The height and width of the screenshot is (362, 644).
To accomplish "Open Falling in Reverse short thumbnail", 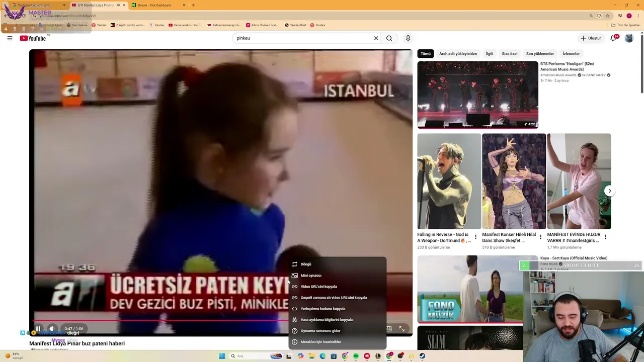I will (x=449, y=182).
